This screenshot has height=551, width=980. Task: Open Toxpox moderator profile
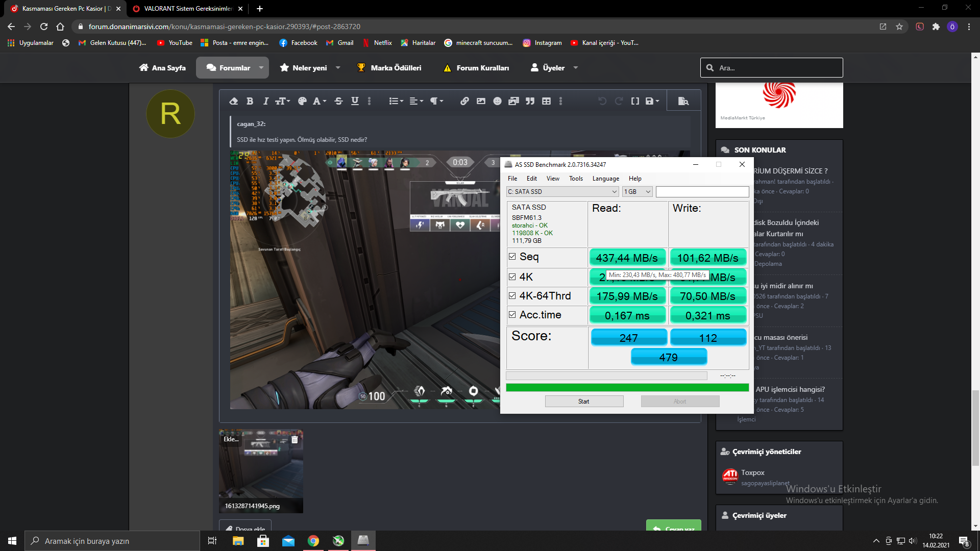[x=753, y=473]
